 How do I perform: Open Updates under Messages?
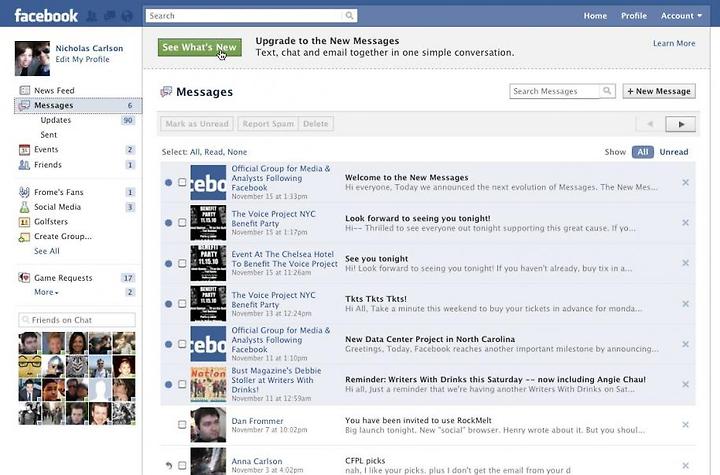pyautogui.click(x=56, y=120)
